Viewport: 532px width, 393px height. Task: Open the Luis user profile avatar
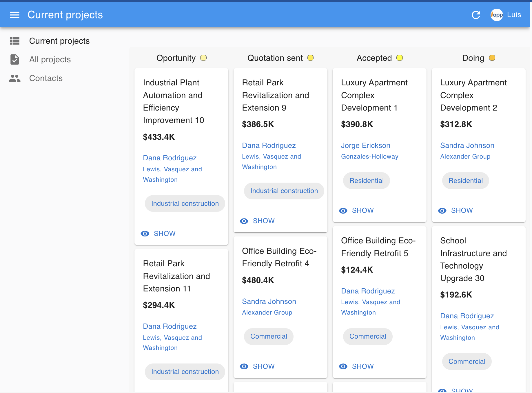(497, 15)
